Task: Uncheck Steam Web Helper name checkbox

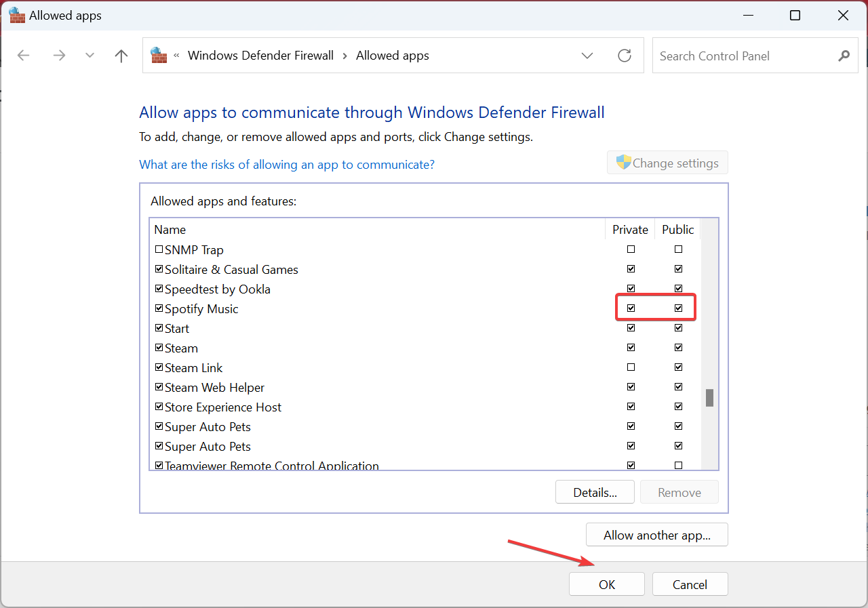Action: pyautogui.click(x=159, y=387)
